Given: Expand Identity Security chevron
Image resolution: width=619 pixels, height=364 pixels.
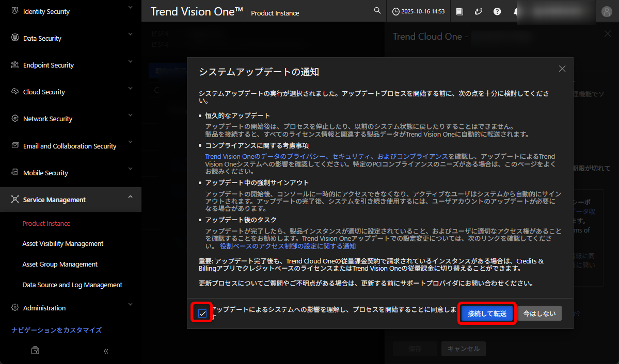Looking at the screenshot, I should [x=130, y=7].
